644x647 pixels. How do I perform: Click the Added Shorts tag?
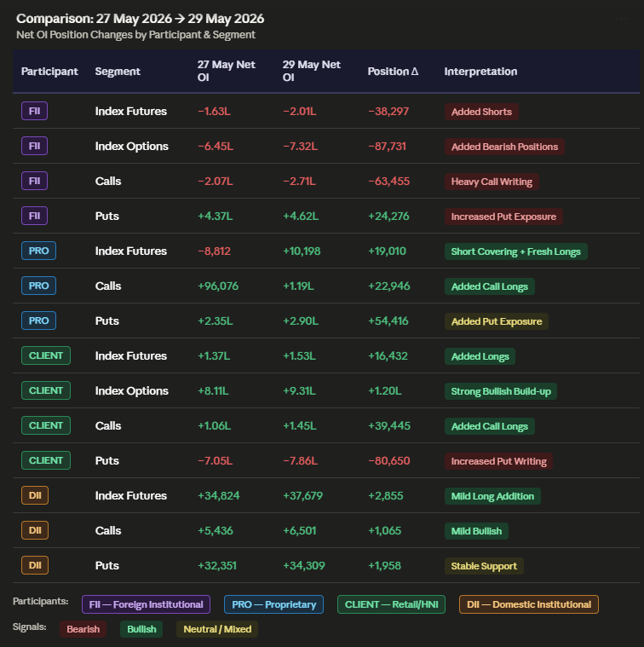point(481,112)
